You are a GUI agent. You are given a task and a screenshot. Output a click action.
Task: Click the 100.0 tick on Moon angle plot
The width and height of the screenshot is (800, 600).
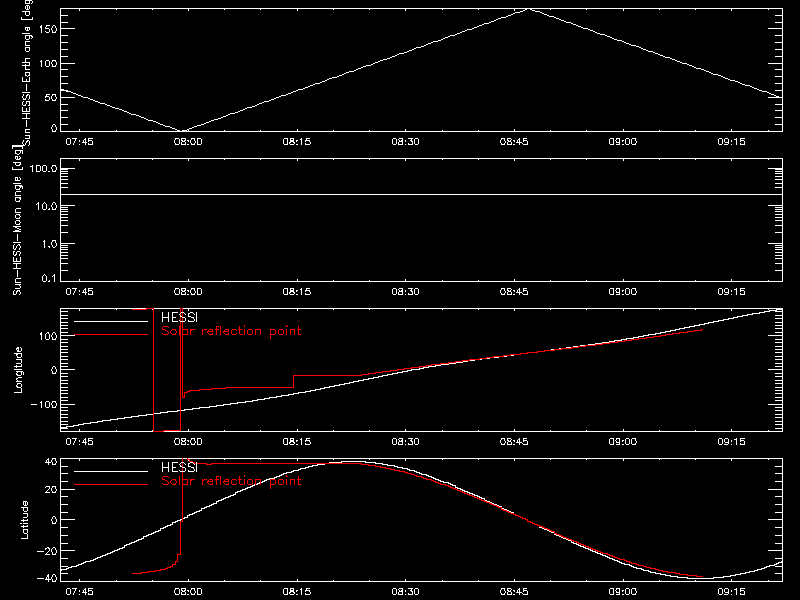(43, 169)
